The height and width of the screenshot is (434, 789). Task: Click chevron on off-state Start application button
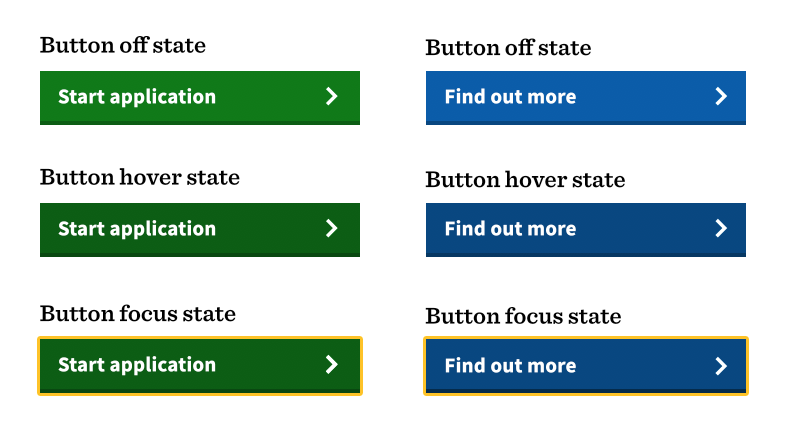(332, 96)
